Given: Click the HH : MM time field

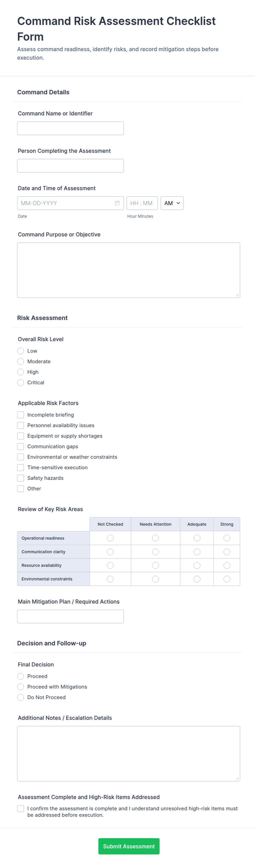Looking at the screenshot, I should point(142,203).
